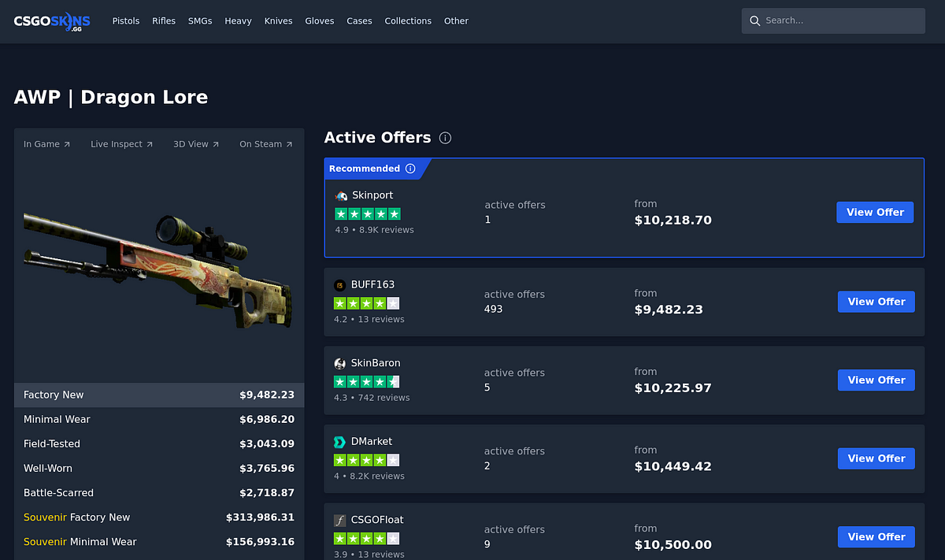Click the CSGOSKINS.GG logo

click(x=52, y=21)
